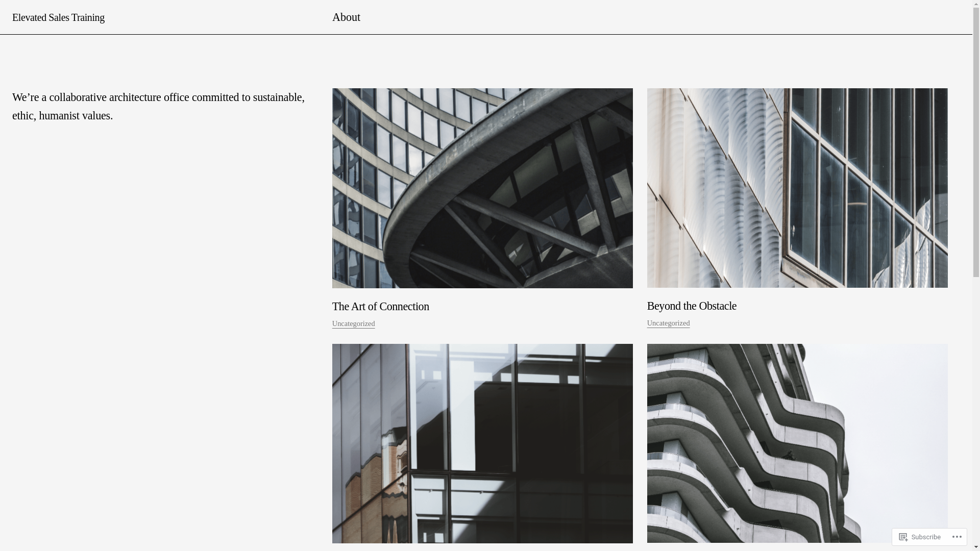Click Uncategorized under The Art of Connection
The image size is (980, 551).
coord(353,324)
